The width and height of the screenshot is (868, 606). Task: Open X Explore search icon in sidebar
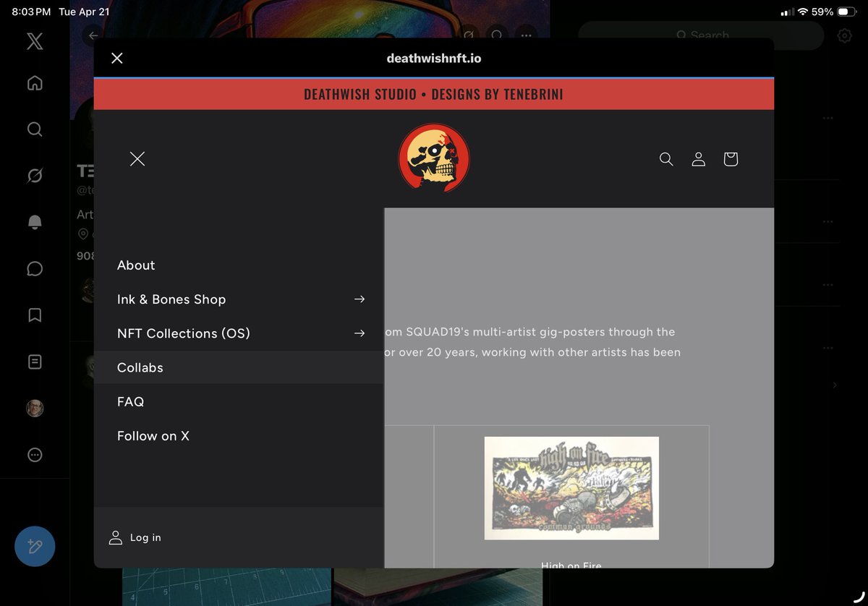pos(35,129)
